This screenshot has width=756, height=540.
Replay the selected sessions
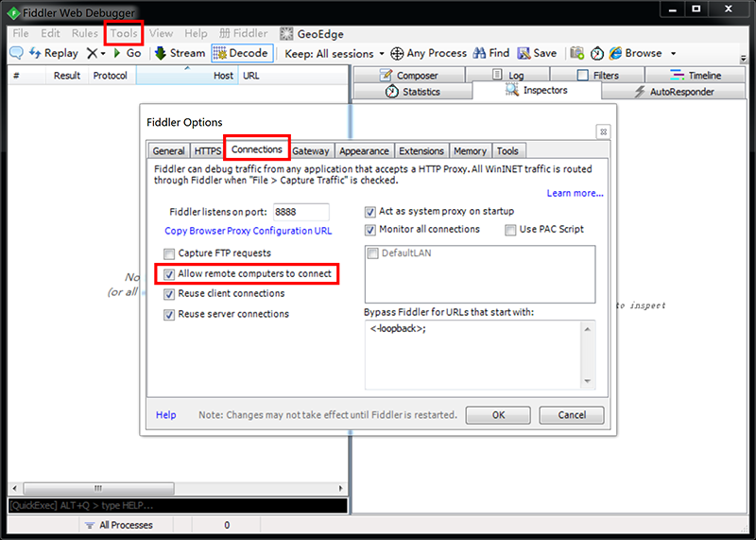[x=54, y=53]
